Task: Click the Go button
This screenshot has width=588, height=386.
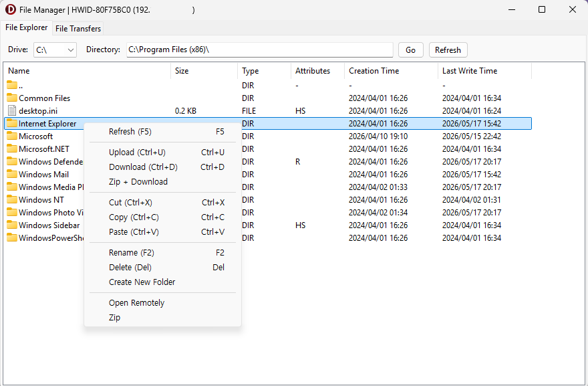Action: pos(411,50)
